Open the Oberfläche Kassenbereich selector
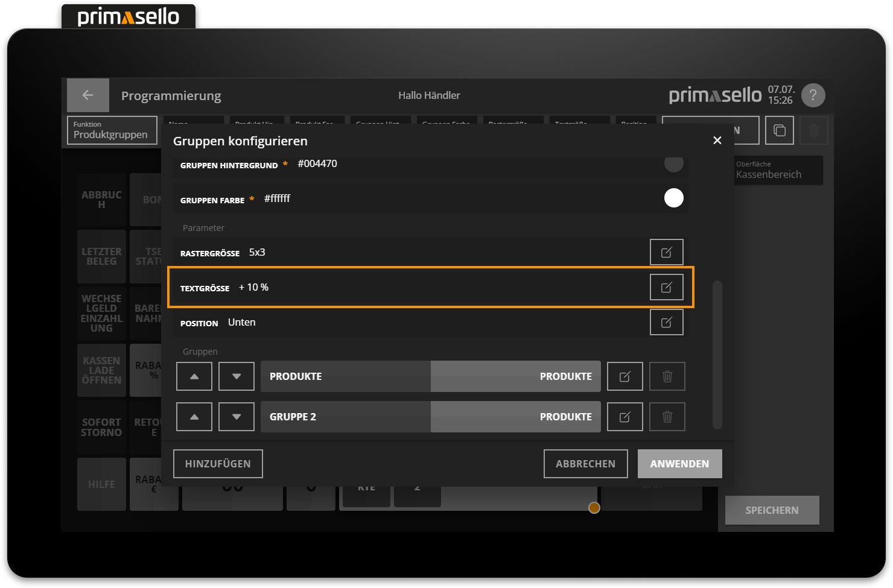Screen dimensions: 893x588 tap(778, 170)
